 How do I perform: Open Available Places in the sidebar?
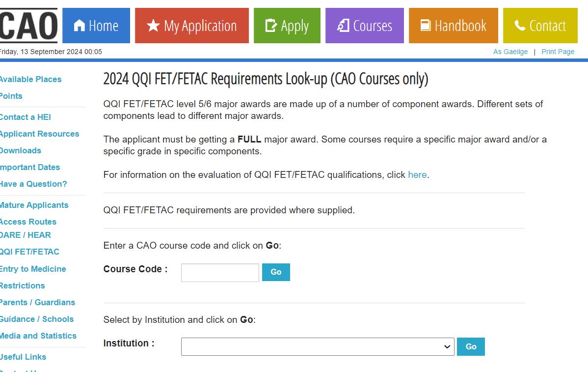click(x=30, y=79)
